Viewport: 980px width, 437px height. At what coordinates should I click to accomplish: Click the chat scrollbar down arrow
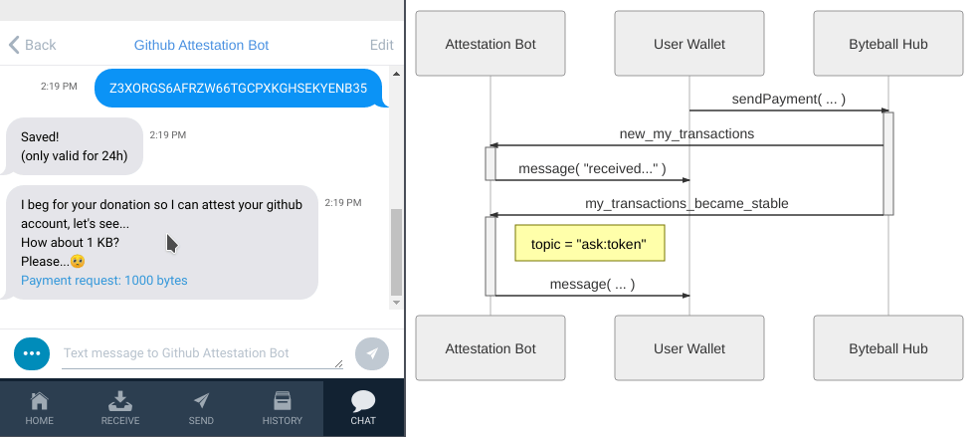[396, 303]
